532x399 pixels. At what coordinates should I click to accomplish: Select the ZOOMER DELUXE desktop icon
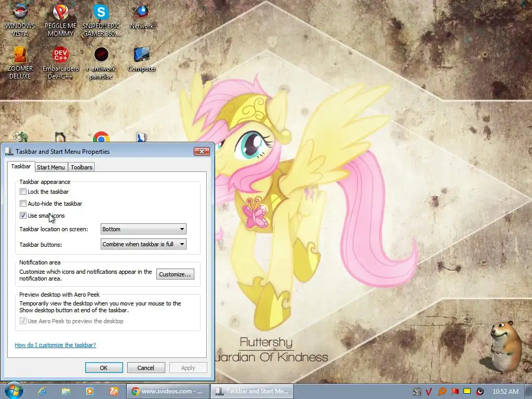click(x=20, y=63)
